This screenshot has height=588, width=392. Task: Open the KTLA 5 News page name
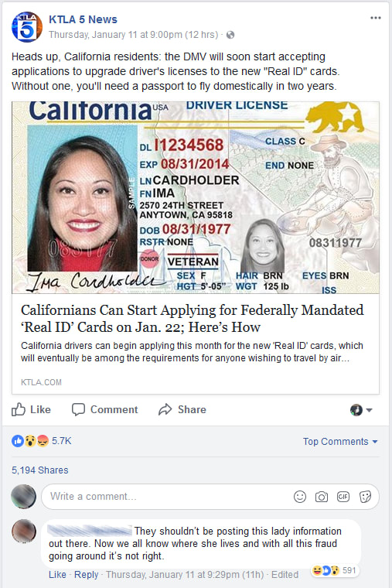[x=83, y=19]
